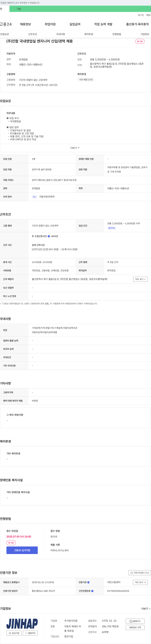Click the 워크넷 application method text

click(x=54, y=537)
